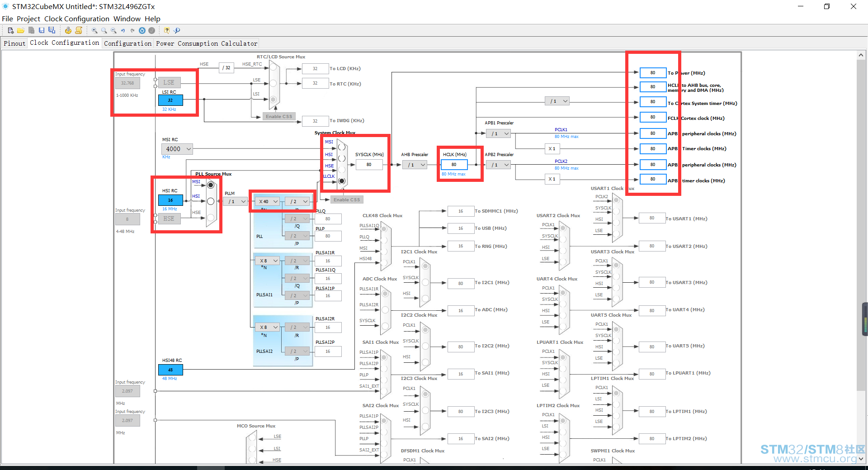Click the gray HSE oscillator block
Viewport: 868px width, 470px height.
(x=169, y=218)
